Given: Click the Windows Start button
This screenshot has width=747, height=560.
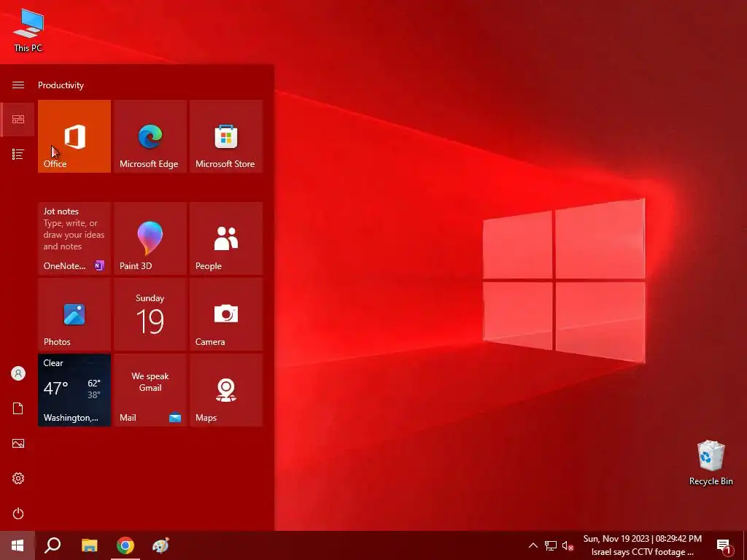Looking at the screenshot, I should click(18, 545).
